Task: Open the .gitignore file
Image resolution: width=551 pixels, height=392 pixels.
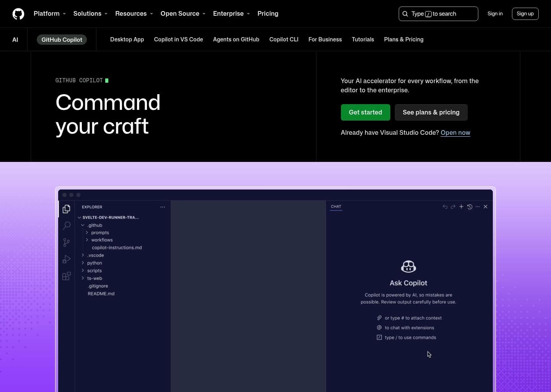Action: point(98,286)
